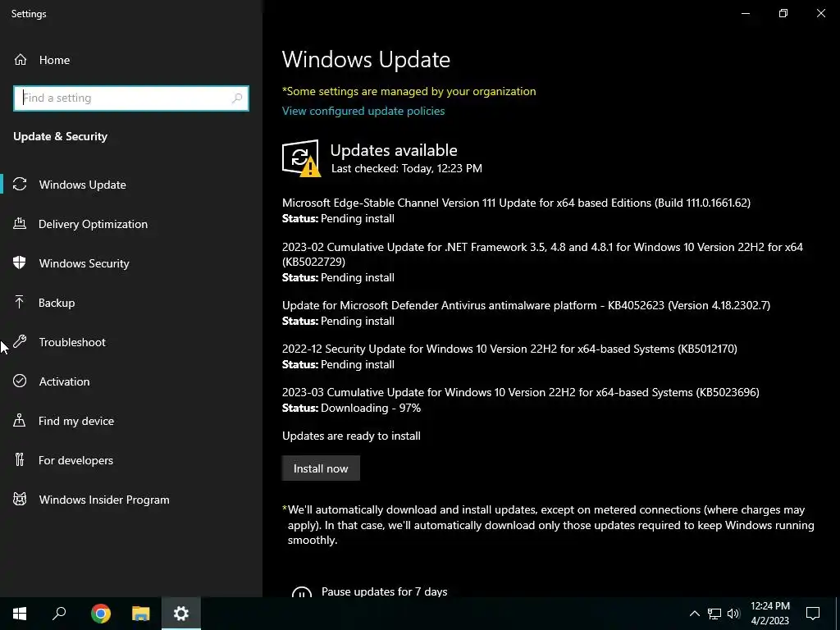Viewport: 840px width, 630px height.
Task: Click the Defender Antivirus KB4052623 update title
Action: tap(526, 305)
